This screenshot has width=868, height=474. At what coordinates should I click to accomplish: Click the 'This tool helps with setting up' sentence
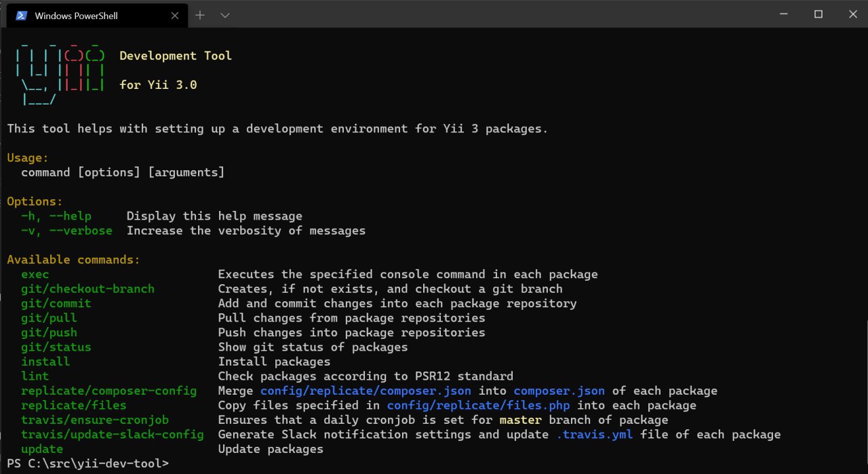point(277,129)
